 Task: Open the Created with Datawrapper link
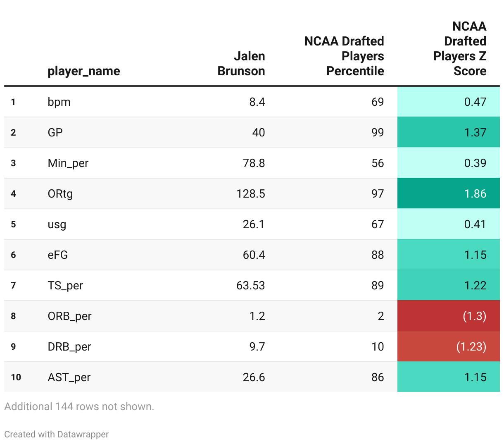[x=57, y=434]
